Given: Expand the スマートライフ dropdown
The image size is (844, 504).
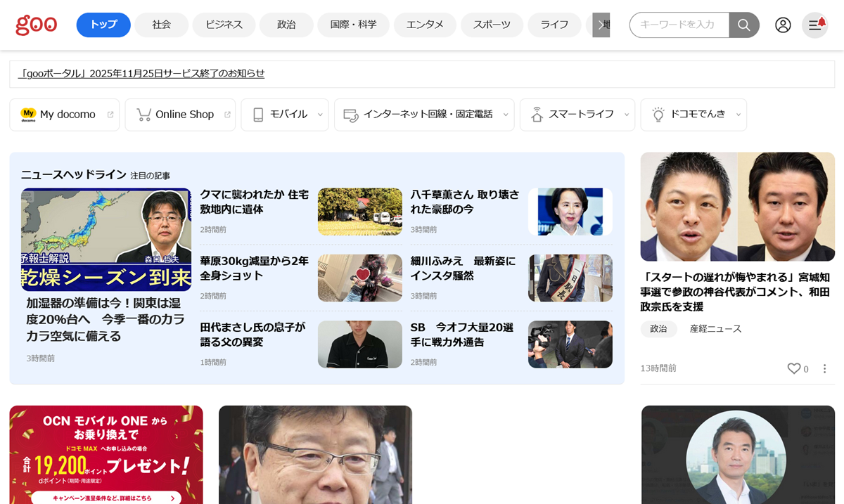Looking at the screenshot, I should point(627,115).
